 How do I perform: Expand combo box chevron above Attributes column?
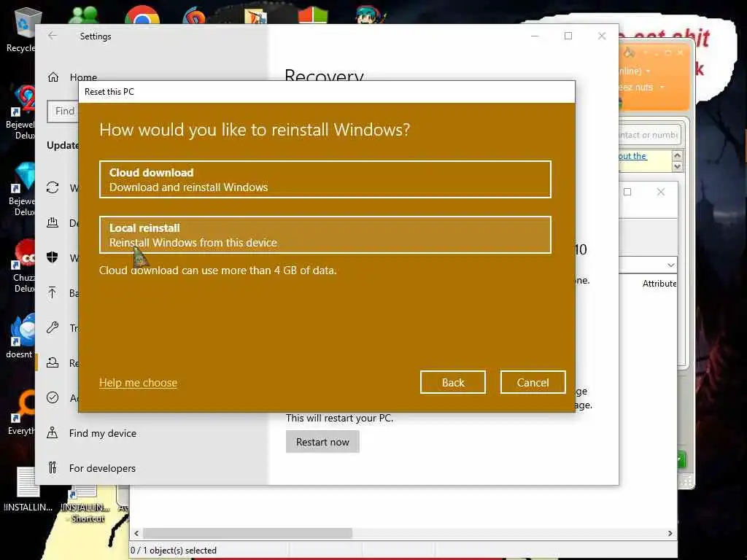[x=671, y=265]
